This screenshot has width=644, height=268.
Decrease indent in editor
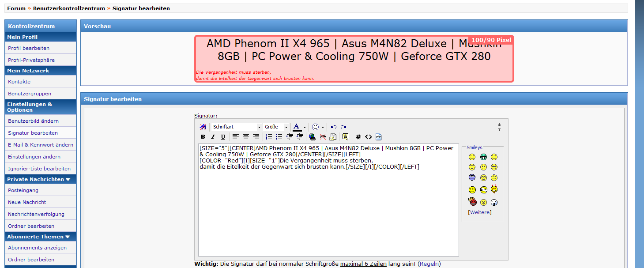pyautogui.click(x=290, y=137)
